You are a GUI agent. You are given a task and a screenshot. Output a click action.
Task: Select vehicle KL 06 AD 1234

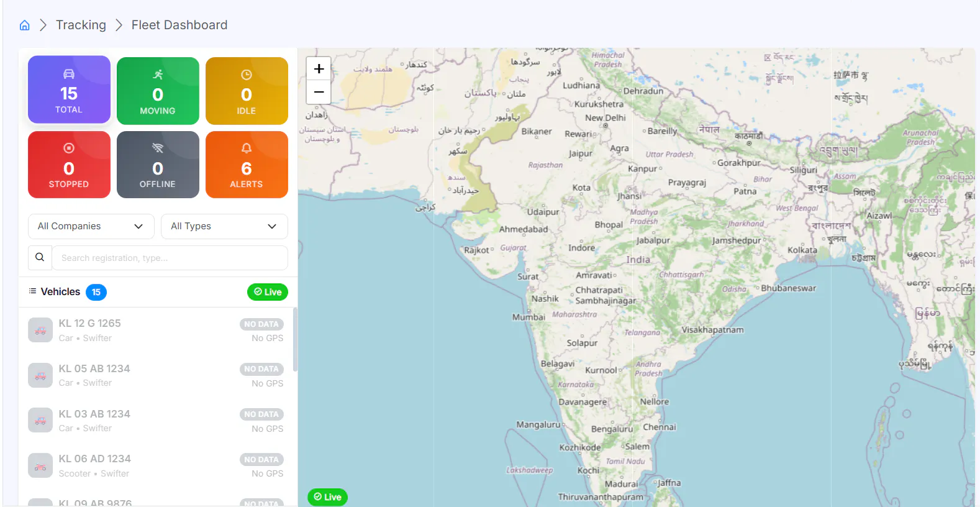point(156,466)
